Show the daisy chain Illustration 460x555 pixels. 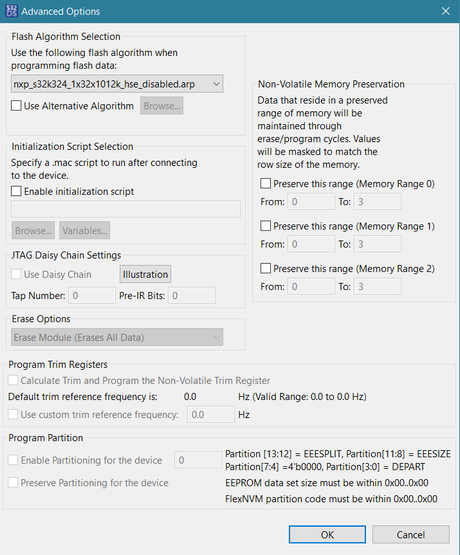click(145, 274)
